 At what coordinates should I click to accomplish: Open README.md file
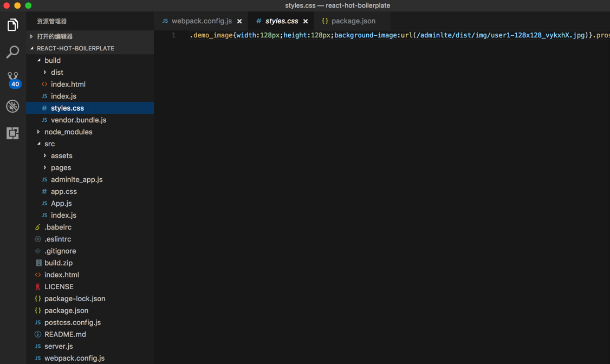(x=90, y=334)
